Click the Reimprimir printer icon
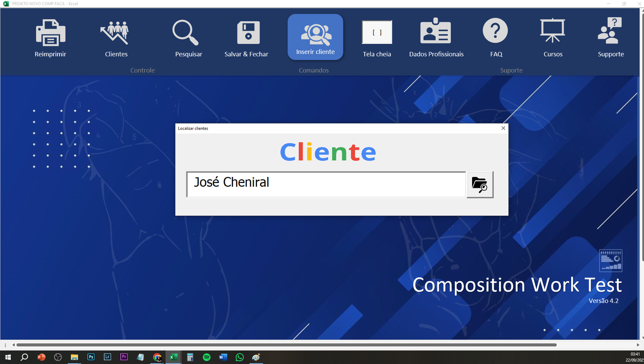The image size is (644, 364). (x=50, y=33)
